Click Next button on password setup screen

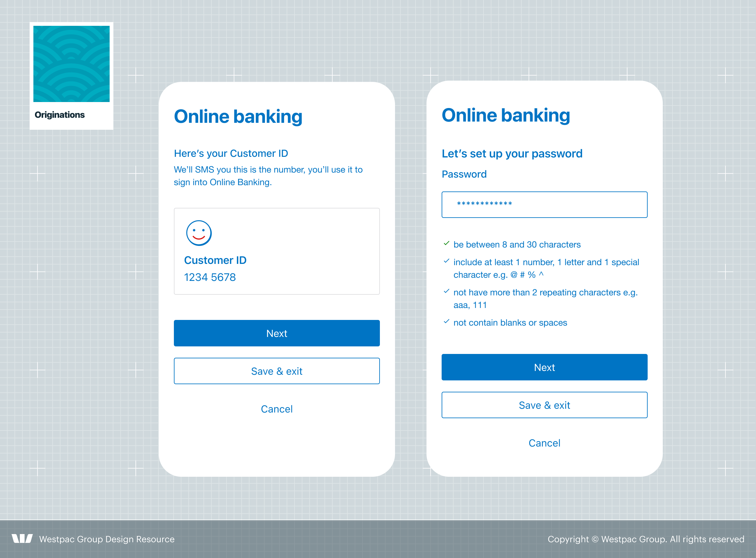tap(544, 367)
